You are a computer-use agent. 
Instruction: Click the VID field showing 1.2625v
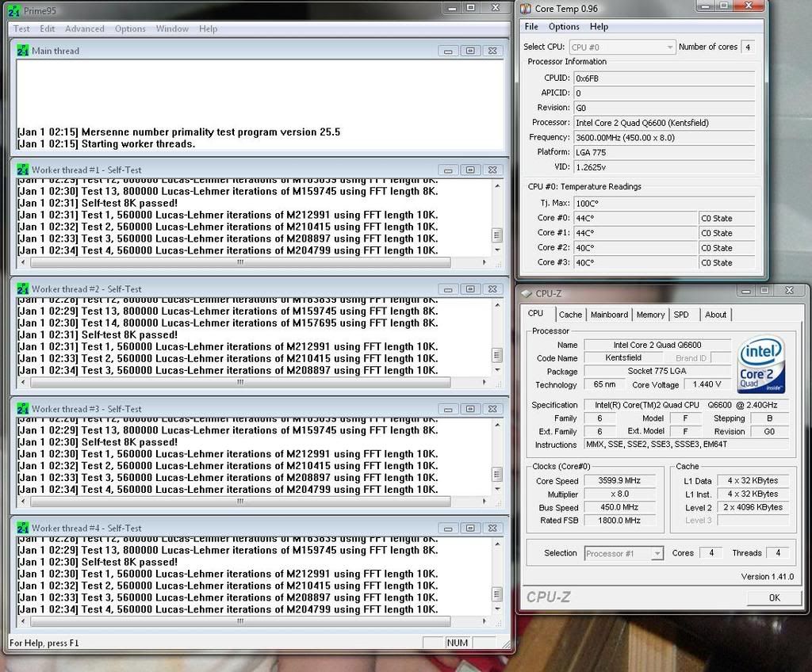[x=664, y=167]
